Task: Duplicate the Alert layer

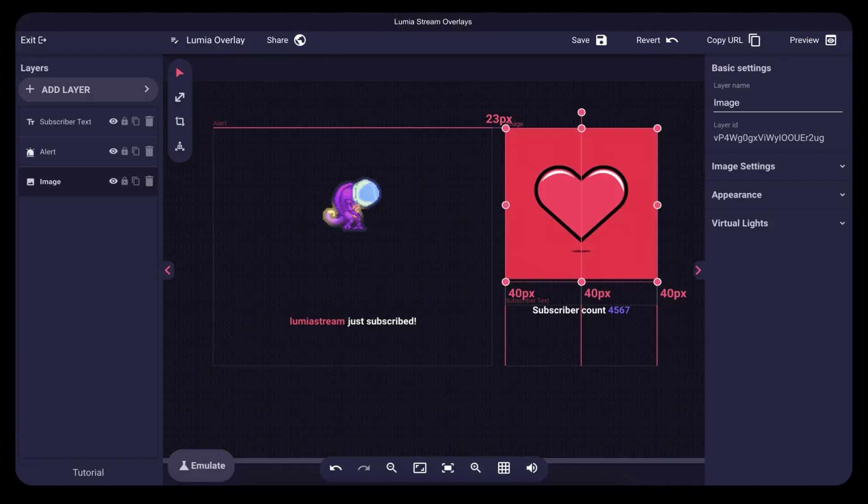Action: coord(136,151)
